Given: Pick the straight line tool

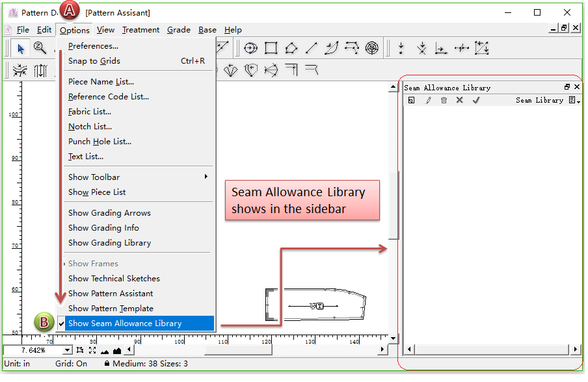Looking at the screenshot, I should coord(312,48).
